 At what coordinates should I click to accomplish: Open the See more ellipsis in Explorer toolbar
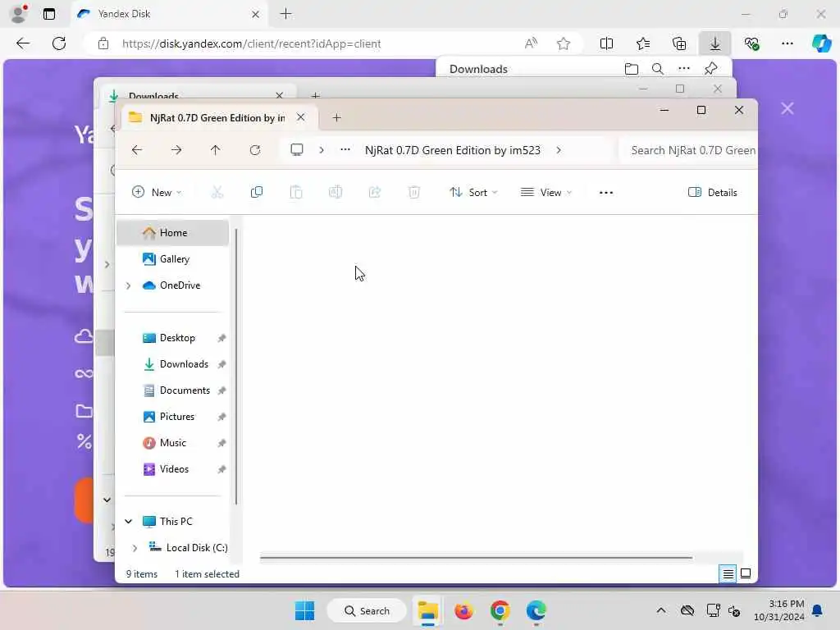click(606, 193)
